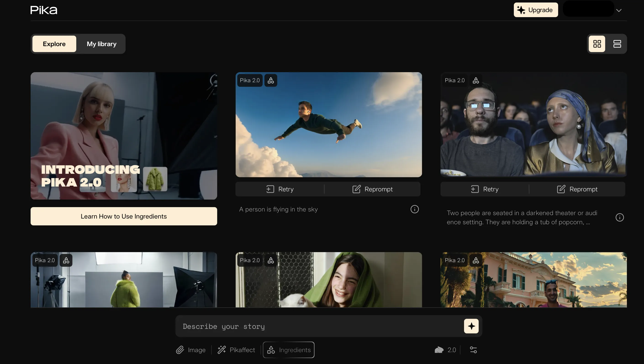Click Pika 2.0 badge on theater video

(455, 81)
